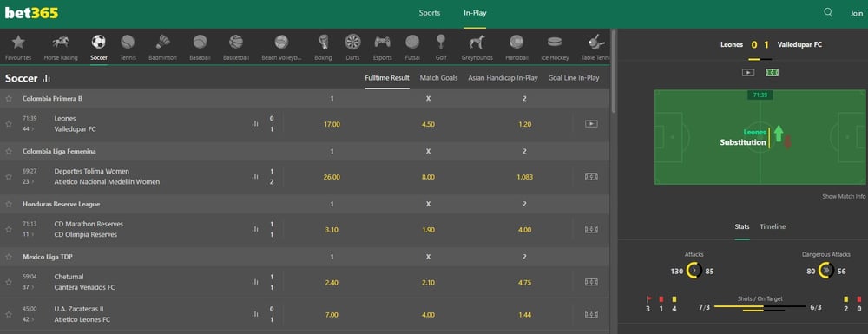Open the Greyhounds sport icon
This screenshot has width=868, height=334.
pyautogui.click(x=477, y=42)
